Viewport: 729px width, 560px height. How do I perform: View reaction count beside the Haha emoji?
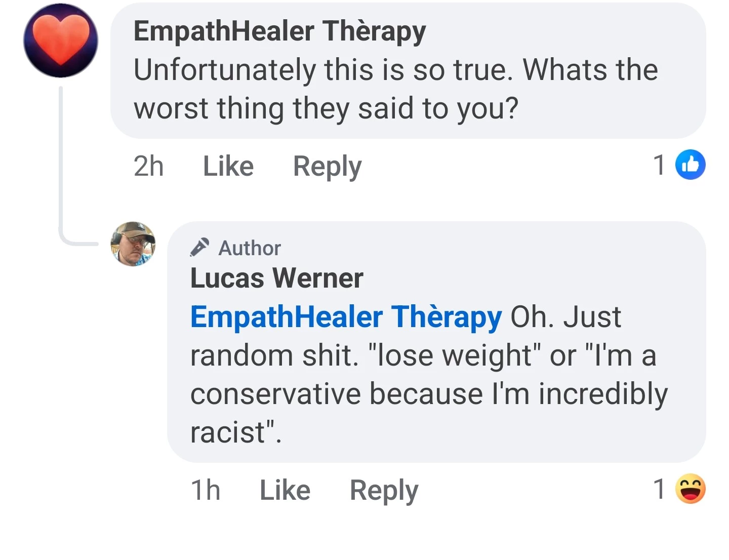click(x=659, y=489)
